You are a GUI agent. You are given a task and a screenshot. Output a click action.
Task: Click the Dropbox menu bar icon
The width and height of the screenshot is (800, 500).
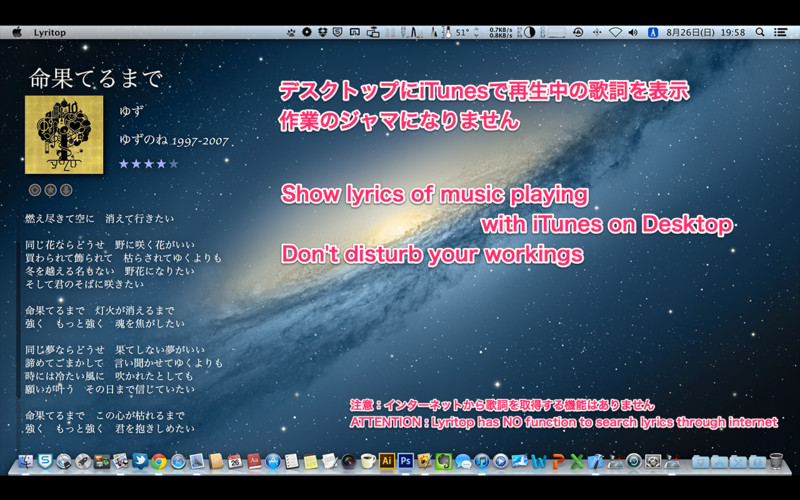322,32
